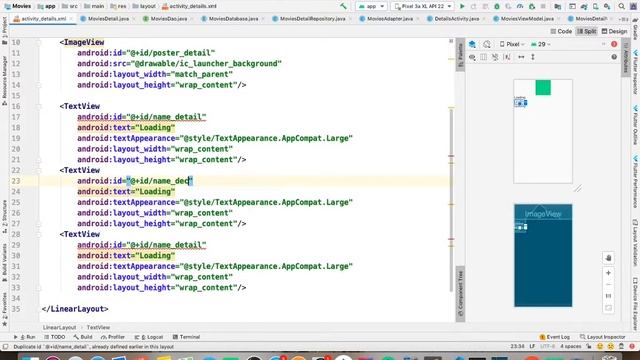Open the Resource Manager side panel
The height and width of the screenshot is (360, 640).
(4, 80)
